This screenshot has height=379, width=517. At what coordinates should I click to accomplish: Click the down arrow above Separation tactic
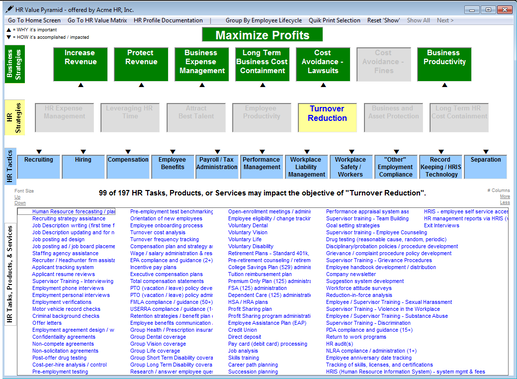tap(486, 152)
